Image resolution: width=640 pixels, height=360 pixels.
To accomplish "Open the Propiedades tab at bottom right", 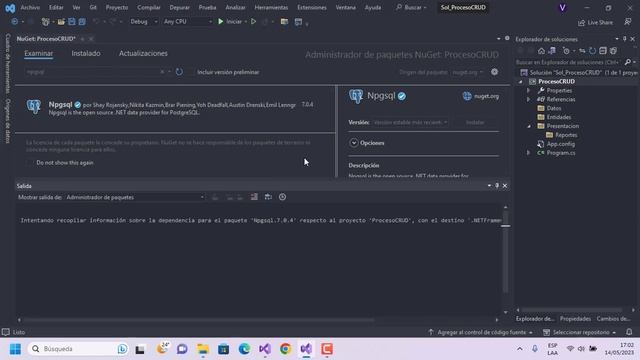I will (575, 319).
